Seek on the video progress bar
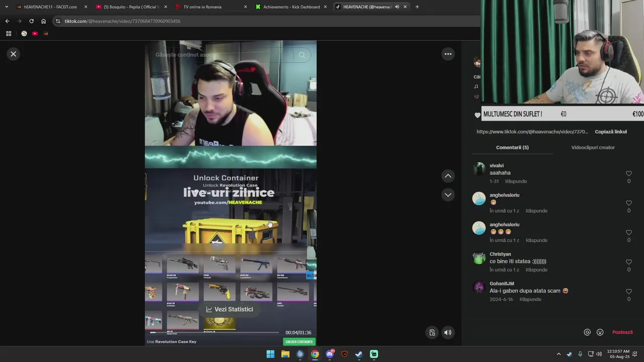Image resolution: width=644 pixels, height=362 pixels. [x=214, y=332]
